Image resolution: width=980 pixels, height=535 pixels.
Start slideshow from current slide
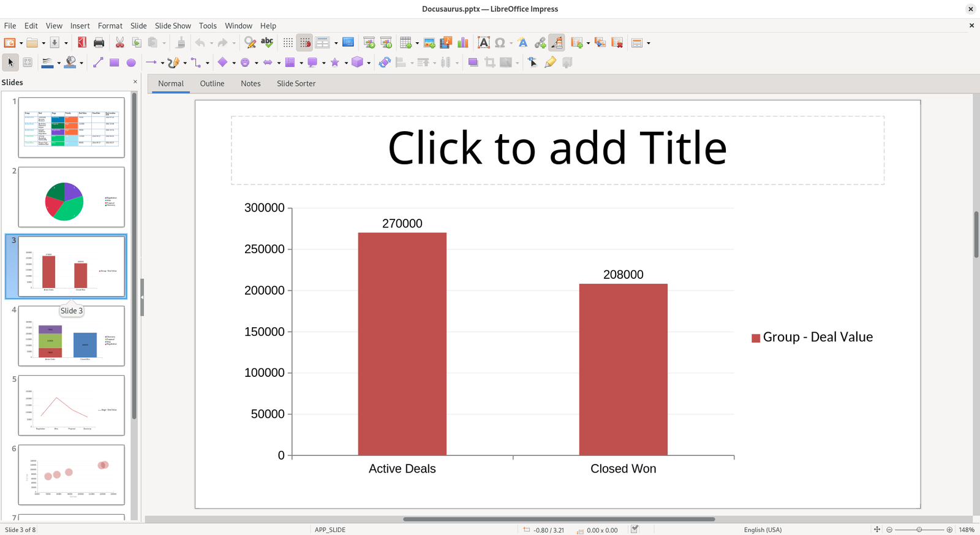pyautogui.click(x=386, y=42)
